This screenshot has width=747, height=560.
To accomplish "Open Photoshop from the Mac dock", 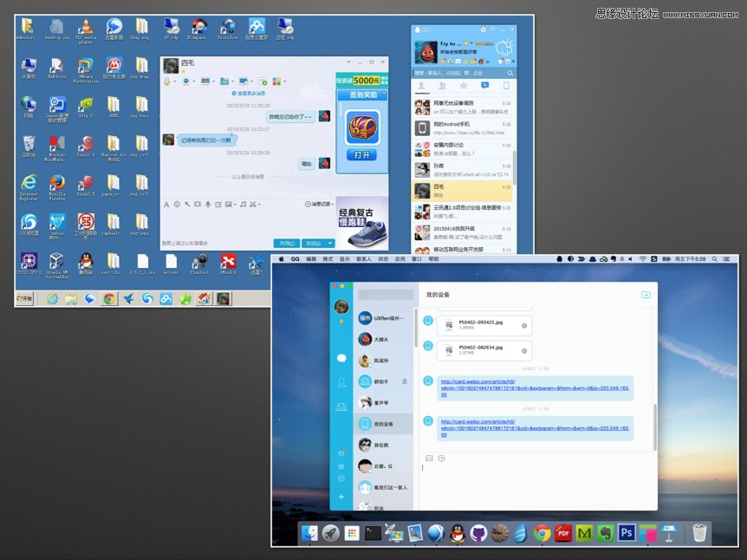I will coord(627,533).
